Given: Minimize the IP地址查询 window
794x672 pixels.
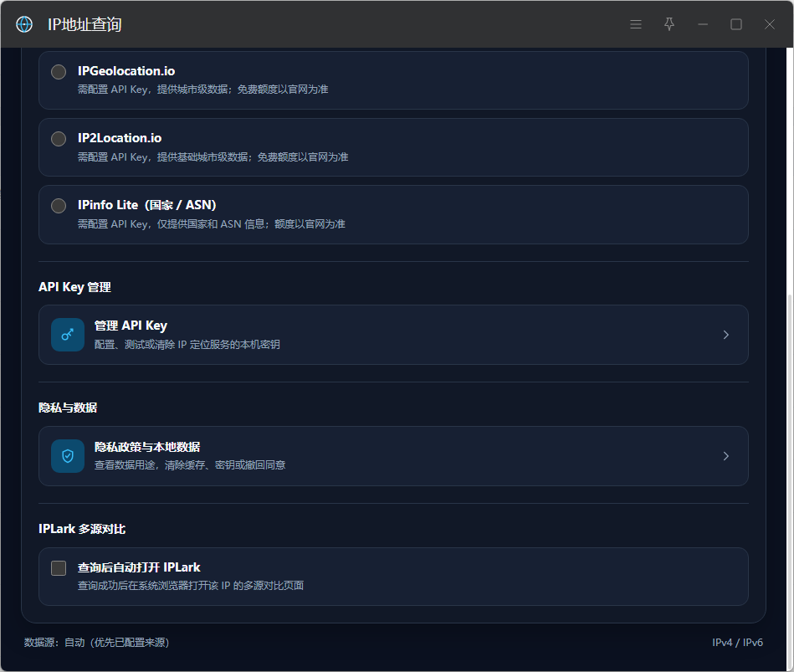Looking at the screenshot, I should (x=703, y=24).
